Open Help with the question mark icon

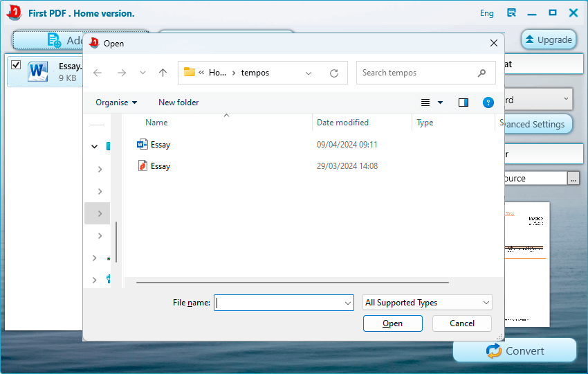(x=488, y=103)
